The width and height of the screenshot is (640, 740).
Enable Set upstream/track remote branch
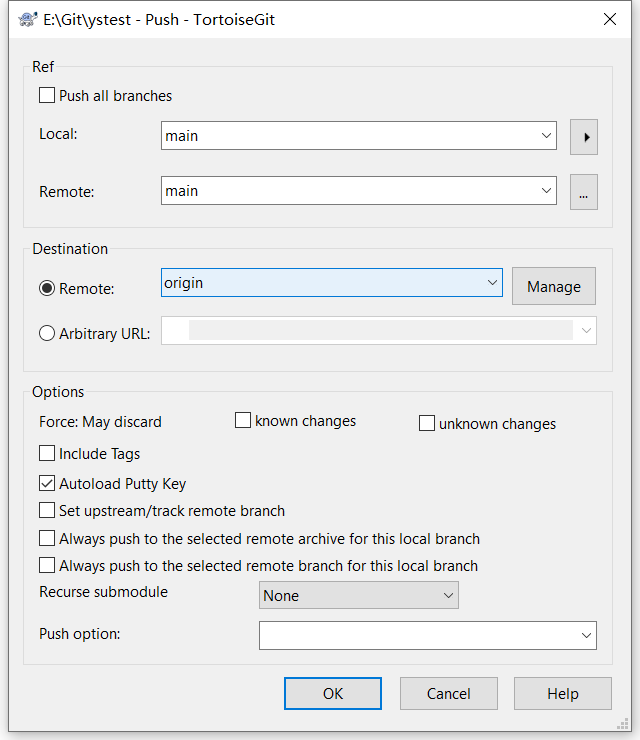tap(47, 510)
